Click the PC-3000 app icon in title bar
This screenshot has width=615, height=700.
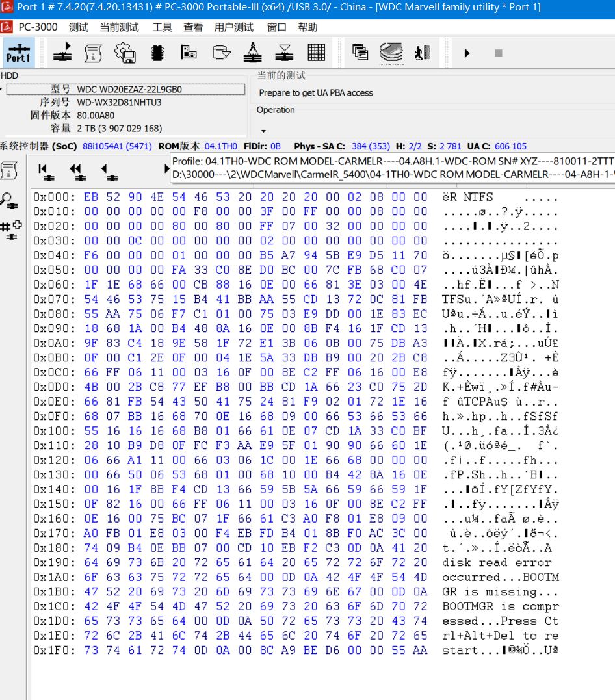click(x=7, y=7)
